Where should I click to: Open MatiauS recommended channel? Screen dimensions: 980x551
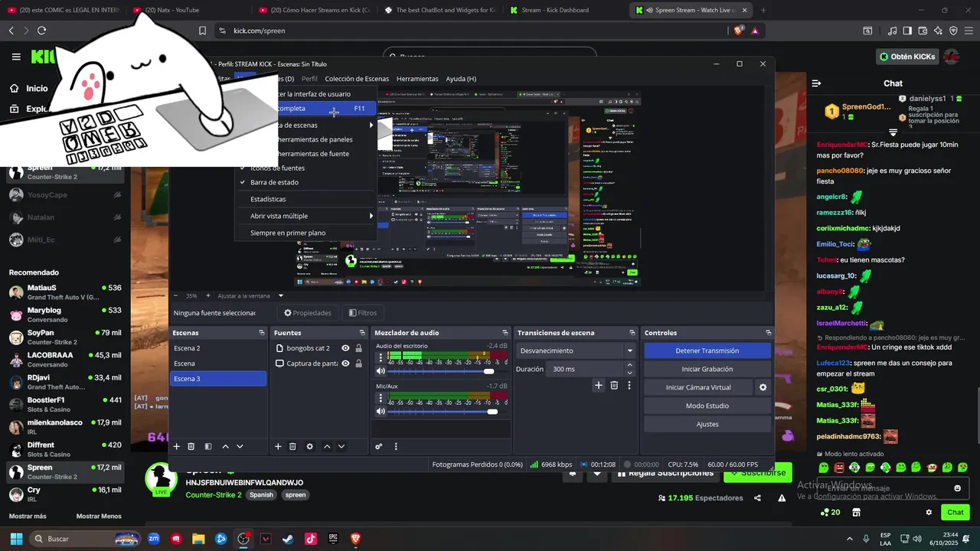point(65,292)
